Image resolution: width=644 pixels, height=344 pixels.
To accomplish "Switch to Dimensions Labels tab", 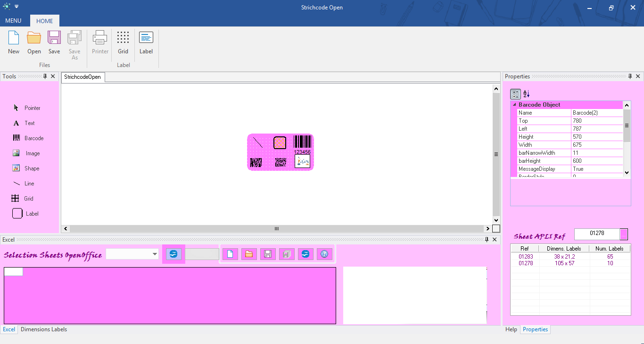I will coord(44,329).
